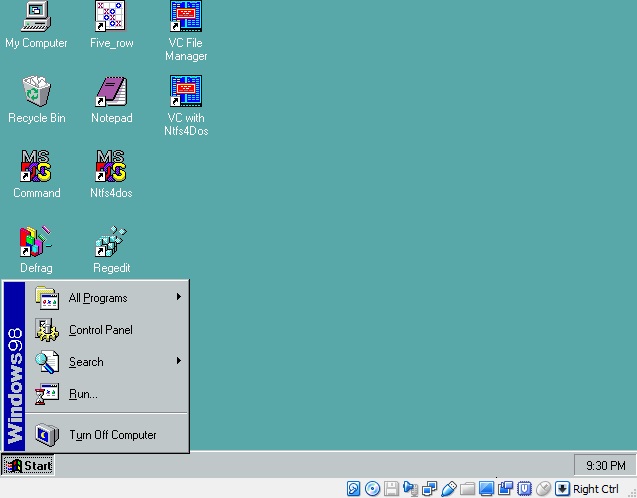Screen dimensions: 637x498
Task: Click the Search magnifier icon
Action: (47, 362)
